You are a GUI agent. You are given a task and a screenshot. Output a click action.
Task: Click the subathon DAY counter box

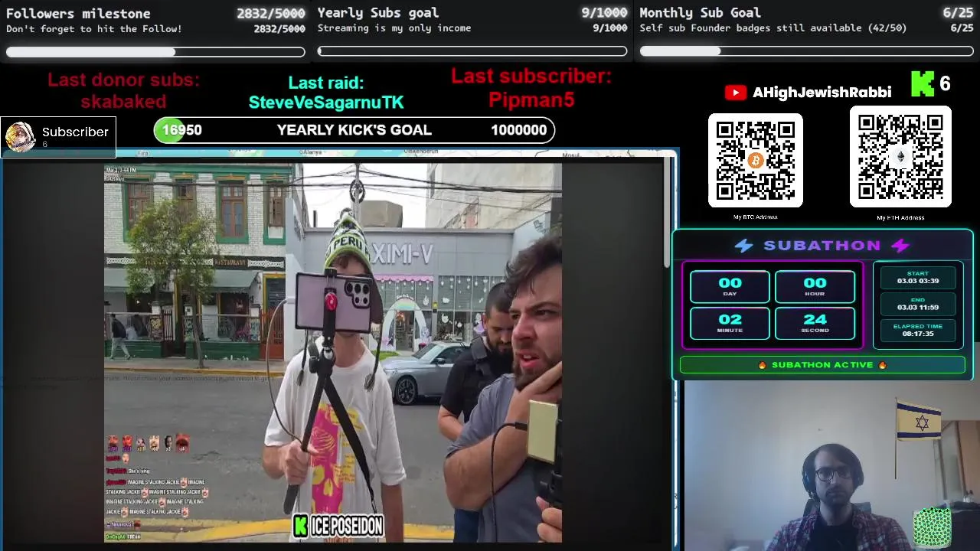pos(730,287)
